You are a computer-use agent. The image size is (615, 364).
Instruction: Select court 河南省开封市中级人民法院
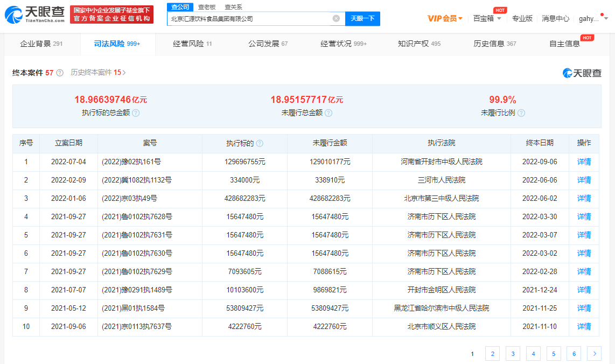(x=441, y=162)
